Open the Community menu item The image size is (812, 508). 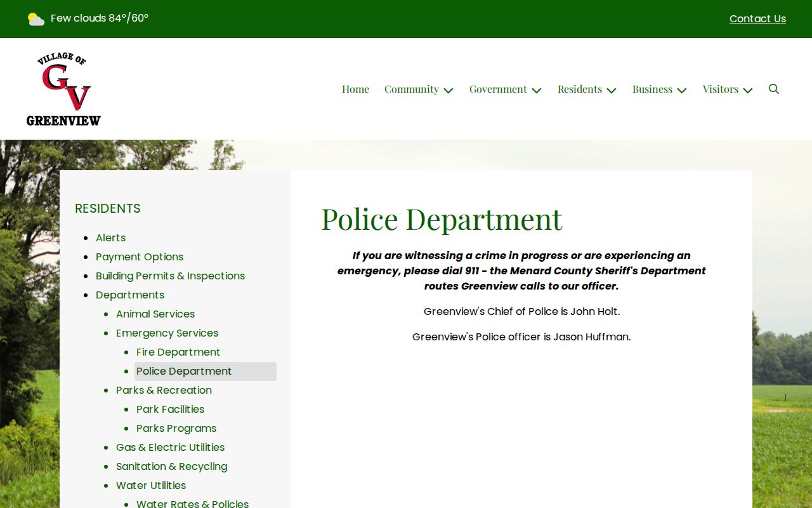(x=412, y=89)
